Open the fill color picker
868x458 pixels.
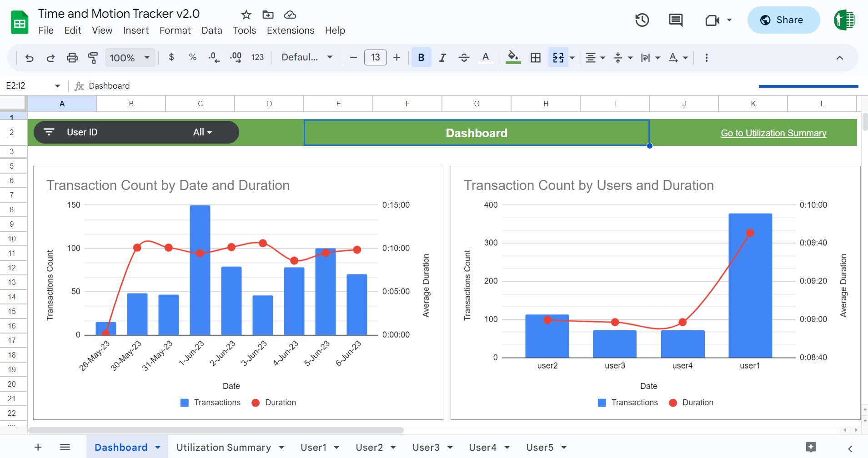pyautogui.click(x=513, y=57)
